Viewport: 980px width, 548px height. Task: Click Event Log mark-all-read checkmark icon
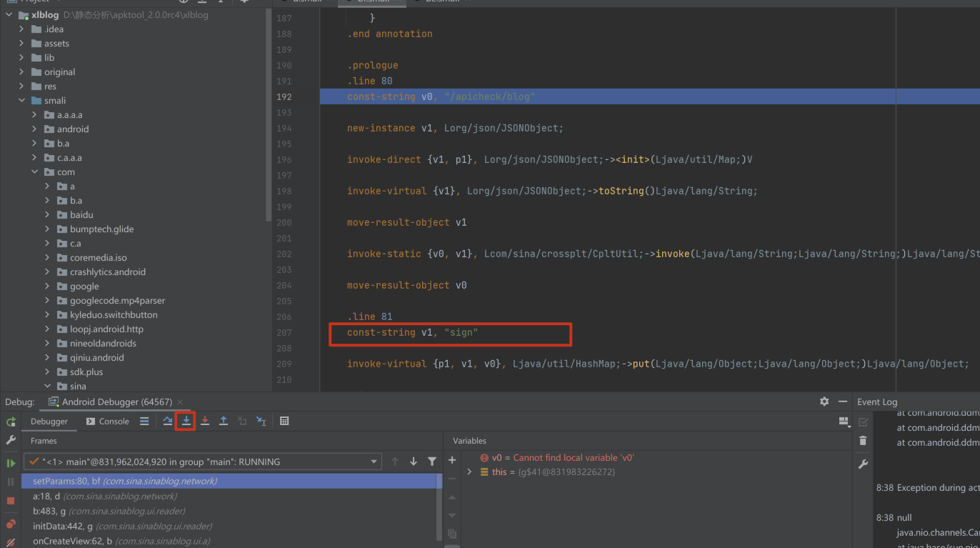click(863, 422)
